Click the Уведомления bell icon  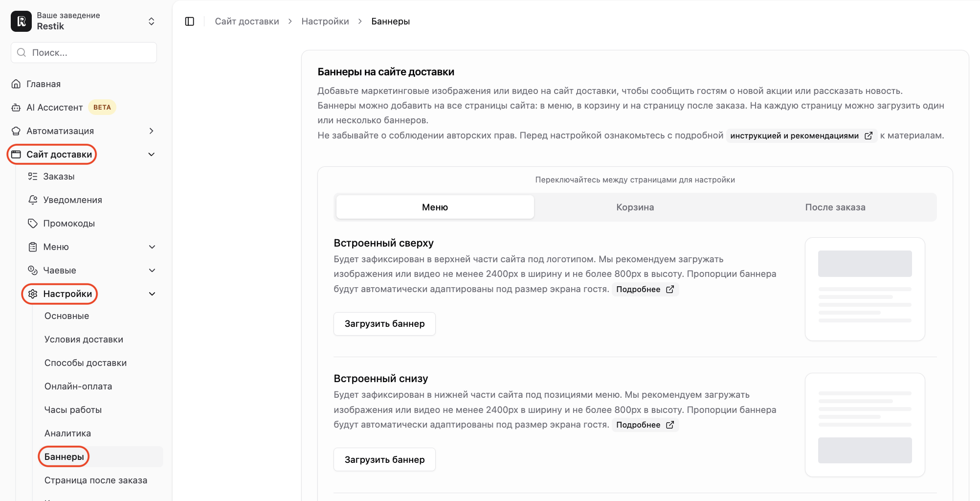click(x=33, y=200)
